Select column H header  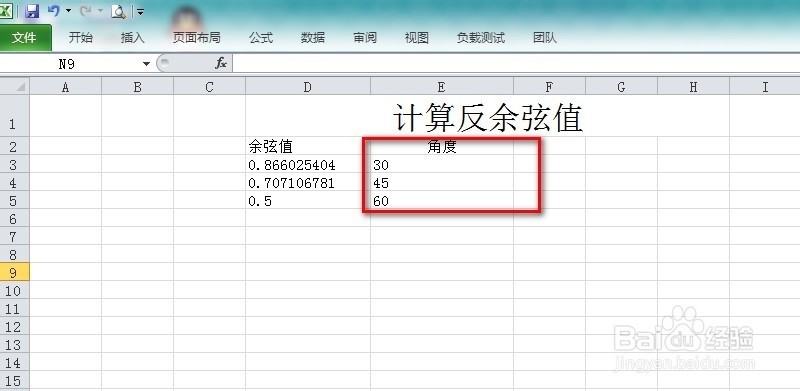(693, 87)
